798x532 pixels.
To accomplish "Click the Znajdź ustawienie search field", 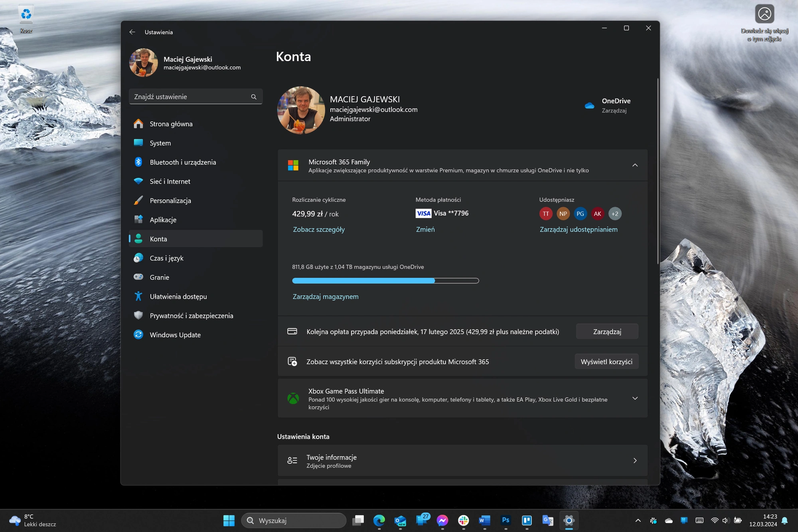I will [196, 97].
